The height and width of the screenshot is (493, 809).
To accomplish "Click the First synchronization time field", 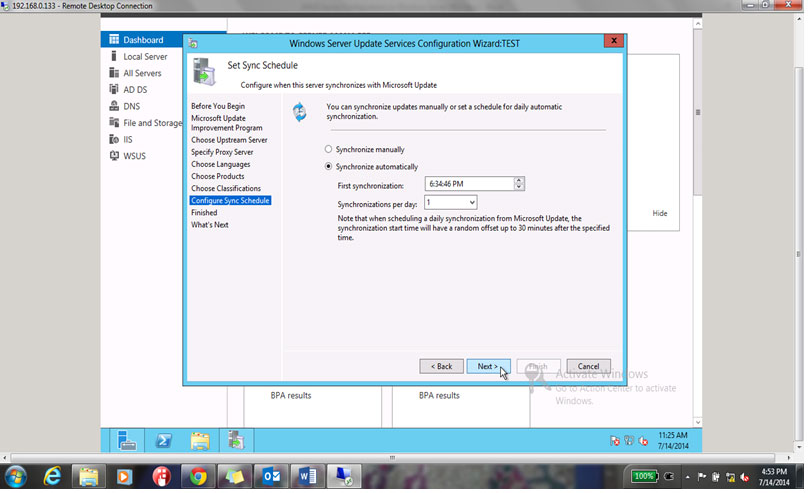I will (469, 184).
